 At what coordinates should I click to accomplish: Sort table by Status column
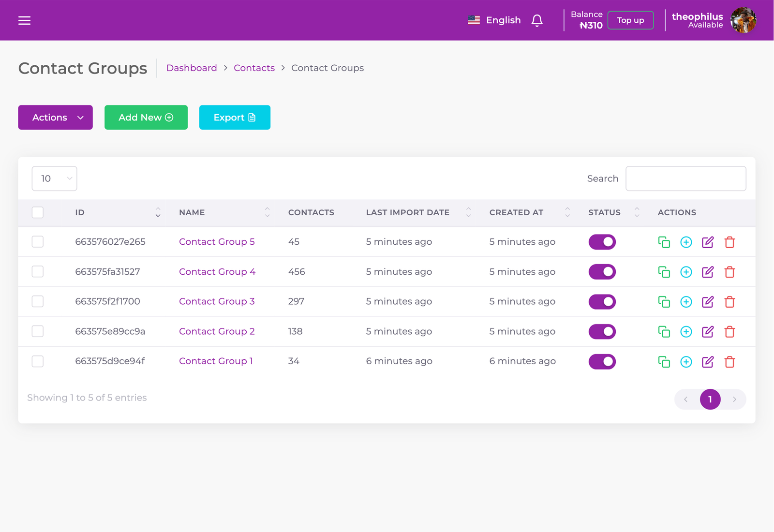pos(637,212)
